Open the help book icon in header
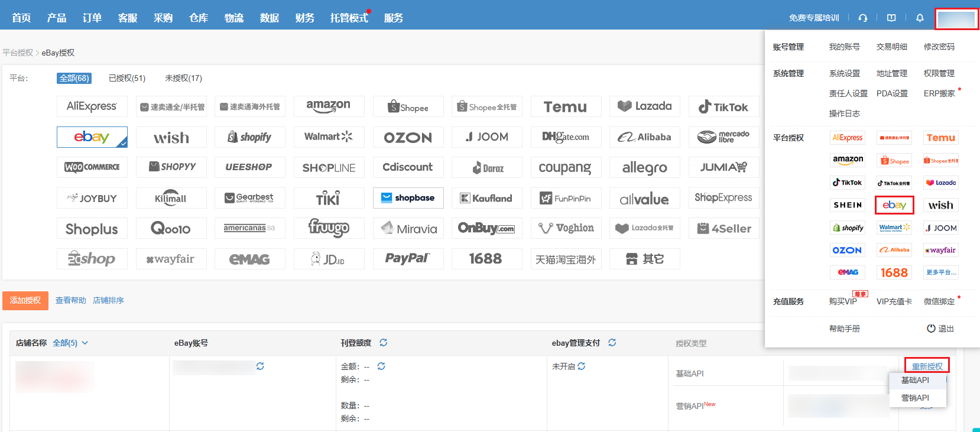The image size is (980, 432). point(891,18)
